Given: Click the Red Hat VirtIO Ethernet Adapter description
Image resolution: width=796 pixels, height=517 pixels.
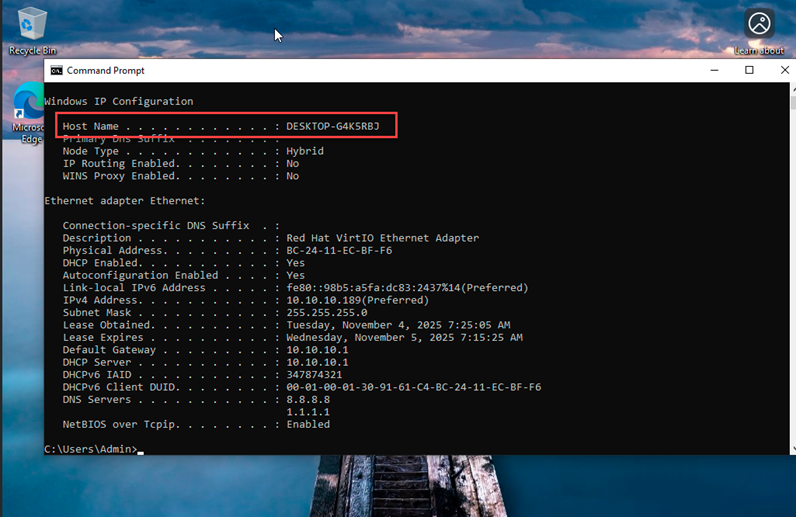Looking at the screenshot, I should [x=382, y=238].
